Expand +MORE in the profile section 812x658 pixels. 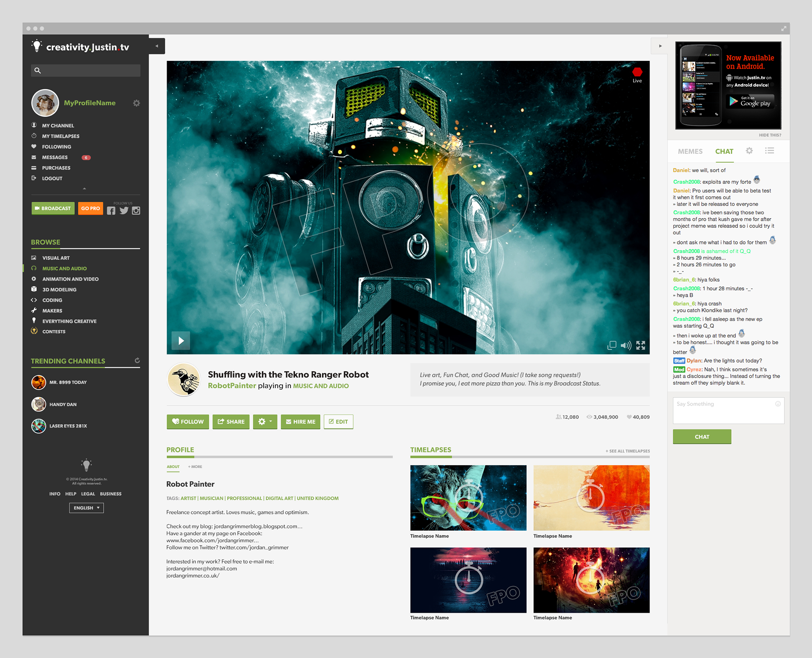(195, 467)
